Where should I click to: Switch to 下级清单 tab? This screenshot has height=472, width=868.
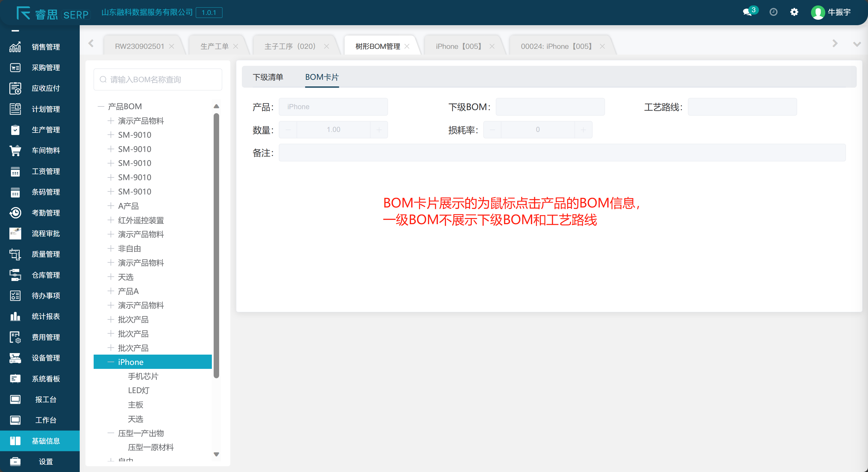coord(268,77)
